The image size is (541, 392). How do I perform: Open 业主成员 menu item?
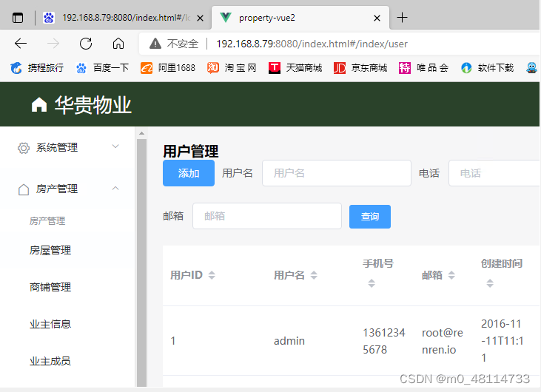[x=50, y=361]
